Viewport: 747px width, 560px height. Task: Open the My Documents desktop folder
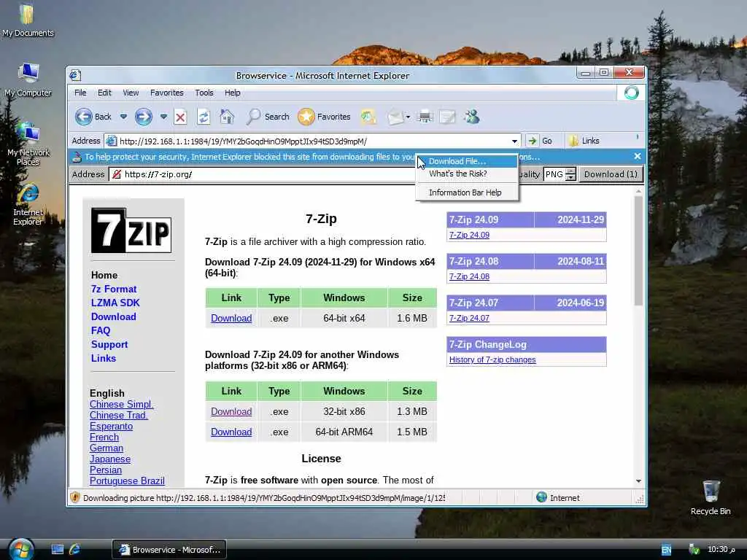(x=28, y=20)
